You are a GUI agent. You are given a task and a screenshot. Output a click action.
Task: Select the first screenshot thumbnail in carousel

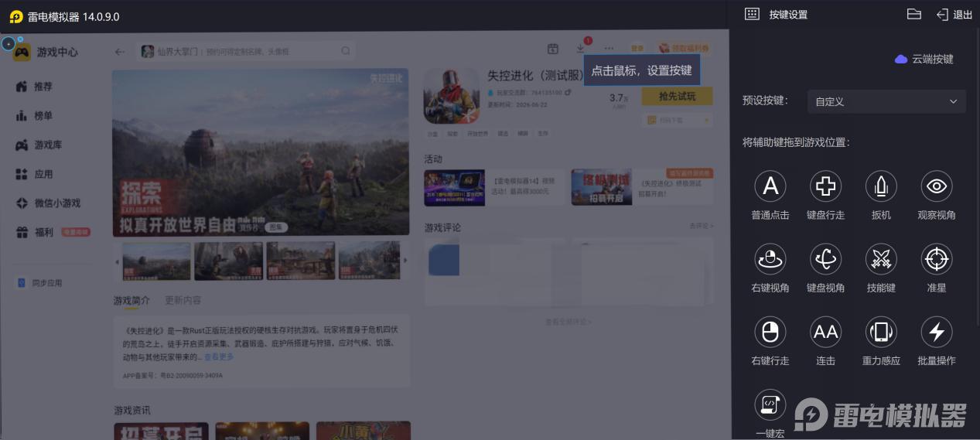pyautogui.click(x=156, y=261)
